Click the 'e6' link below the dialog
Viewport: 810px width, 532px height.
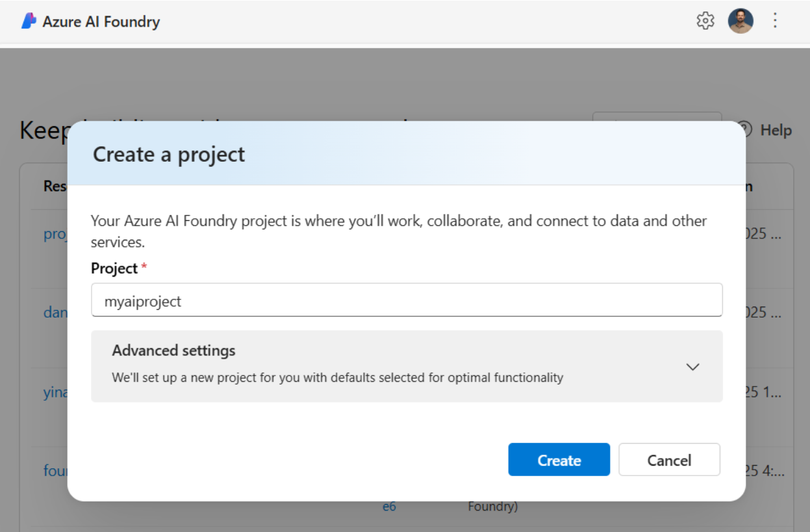click(389, 506)
